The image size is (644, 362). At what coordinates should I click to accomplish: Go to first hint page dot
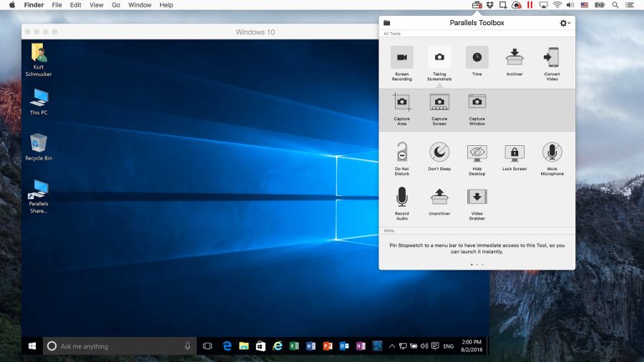tap(472, 264)
